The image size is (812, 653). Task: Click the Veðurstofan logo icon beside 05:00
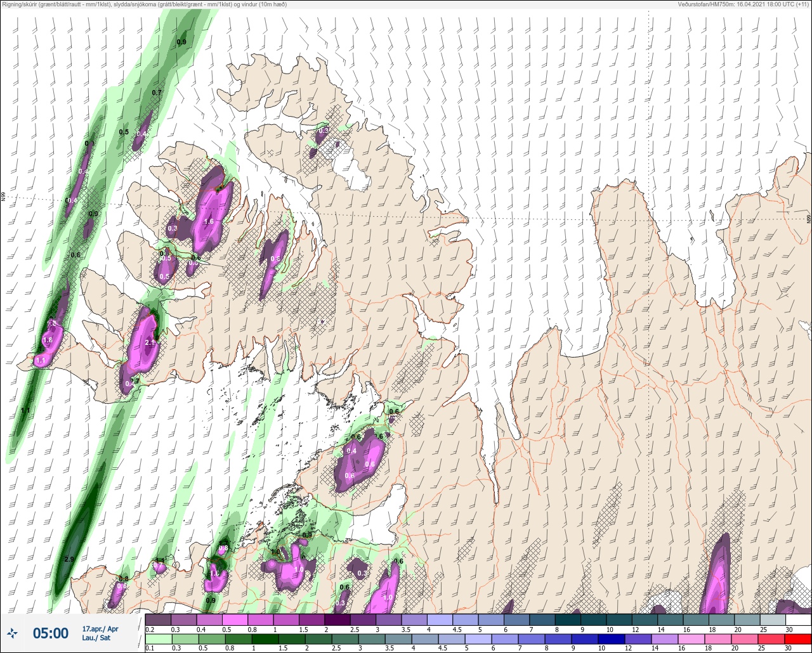click(12, 633)
